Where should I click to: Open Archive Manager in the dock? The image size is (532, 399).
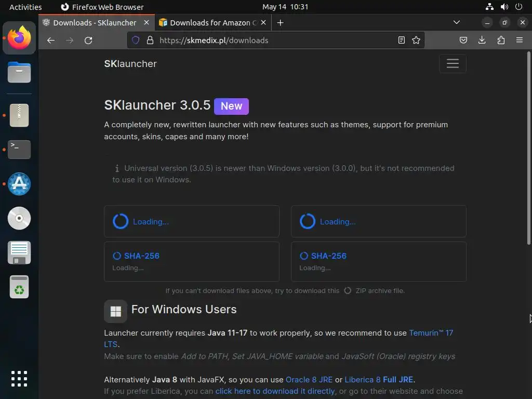(19, 115)
